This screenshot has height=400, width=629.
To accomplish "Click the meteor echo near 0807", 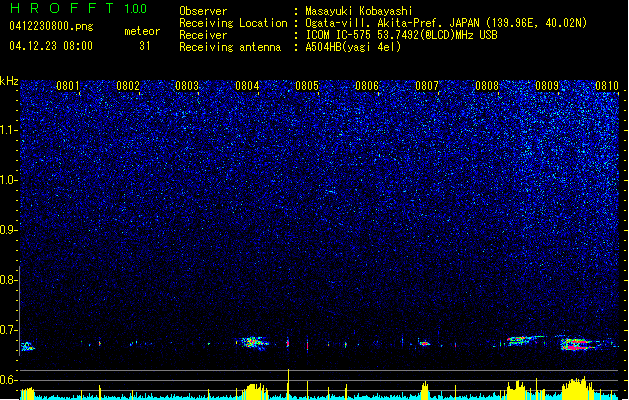I will [x=424, y=343].
